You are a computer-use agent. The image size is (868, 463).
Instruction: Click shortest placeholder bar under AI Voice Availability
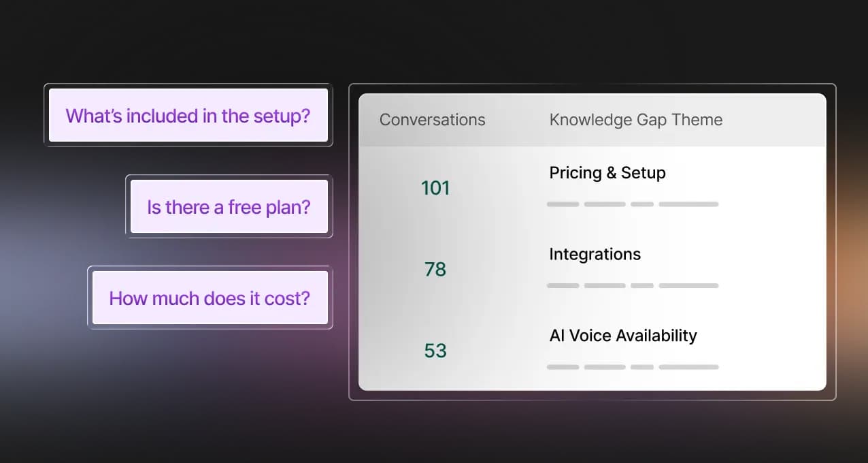[642, 367]
